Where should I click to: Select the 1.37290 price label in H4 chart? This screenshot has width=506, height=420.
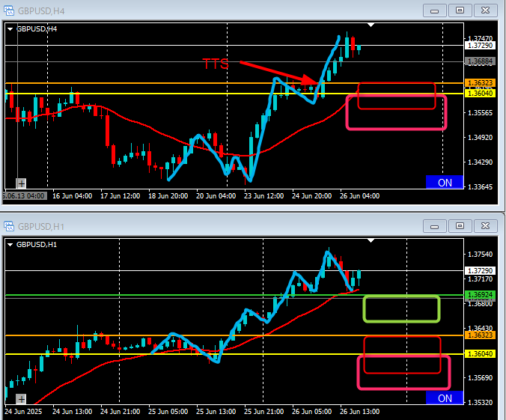click(481, 46)
